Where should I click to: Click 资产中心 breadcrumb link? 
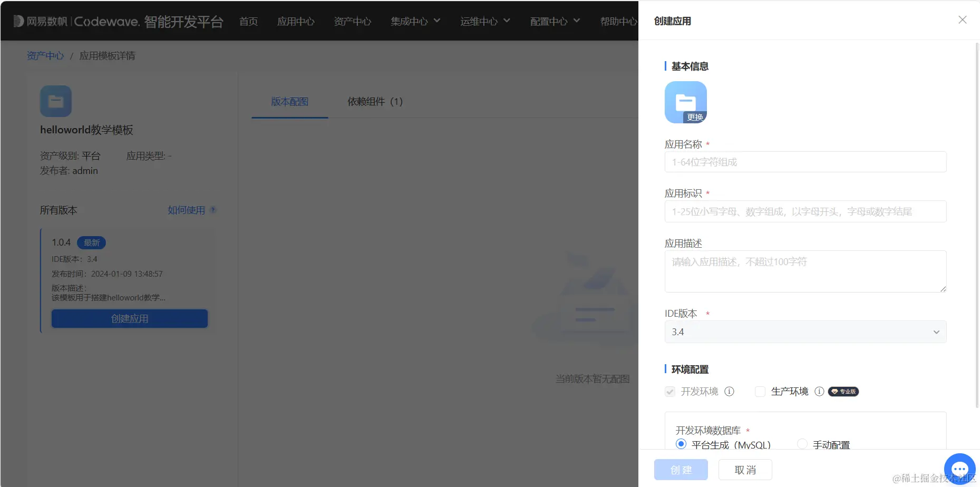(x=45, y=56)
